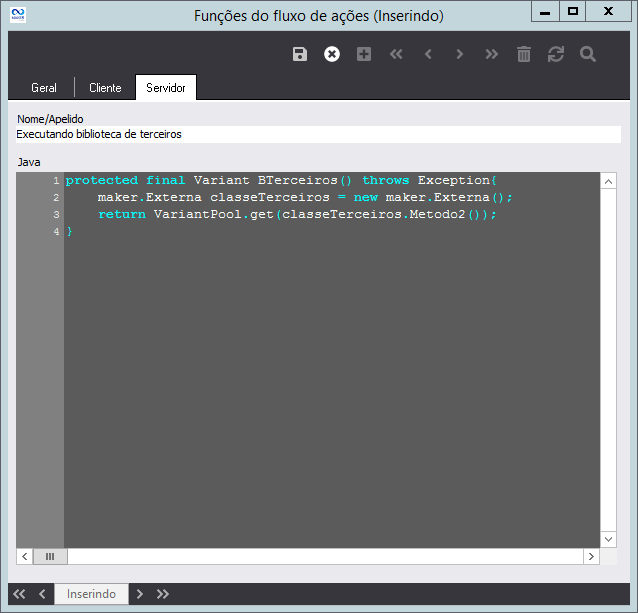
Task: Click the Inserindo status button
Action: 91,594
